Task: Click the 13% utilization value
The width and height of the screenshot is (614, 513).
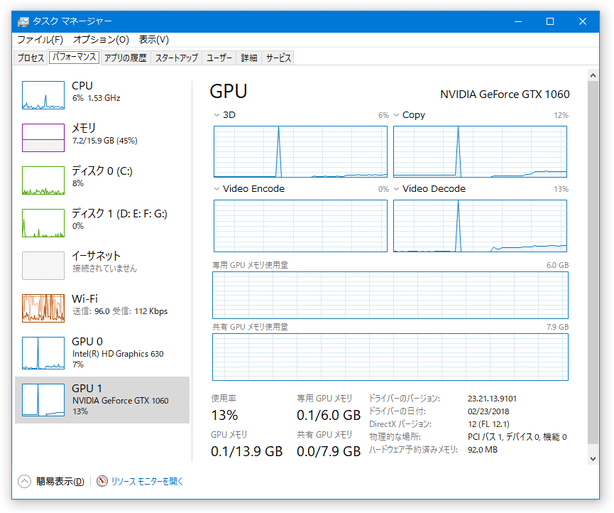Action: pyautogui.click(x=224, y=415)
